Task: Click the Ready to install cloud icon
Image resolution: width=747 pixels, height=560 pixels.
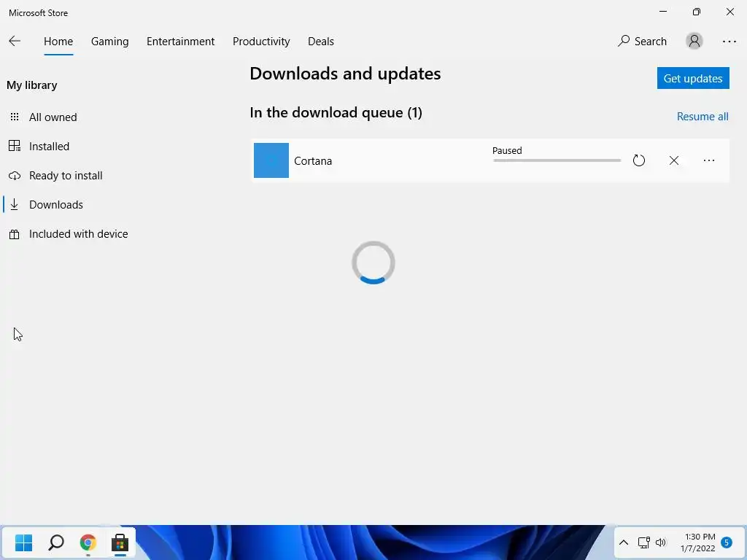Action: (x=15, y=176)
